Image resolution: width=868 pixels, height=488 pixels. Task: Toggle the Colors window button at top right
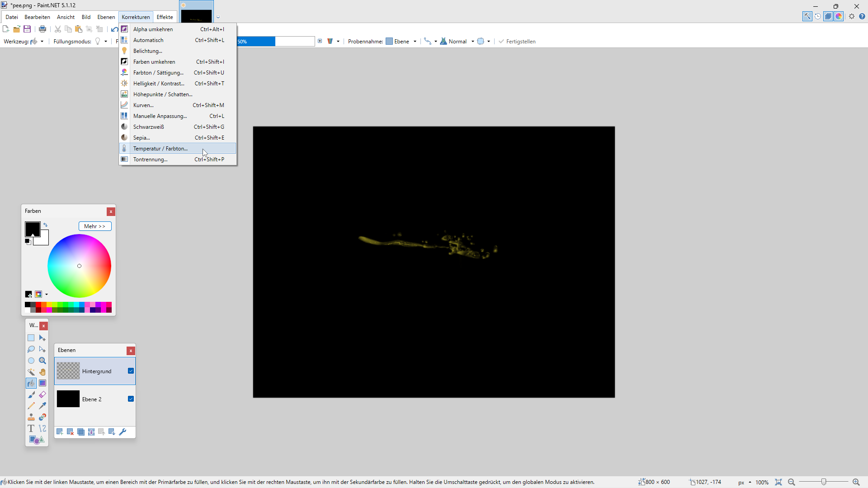(839, 16)
